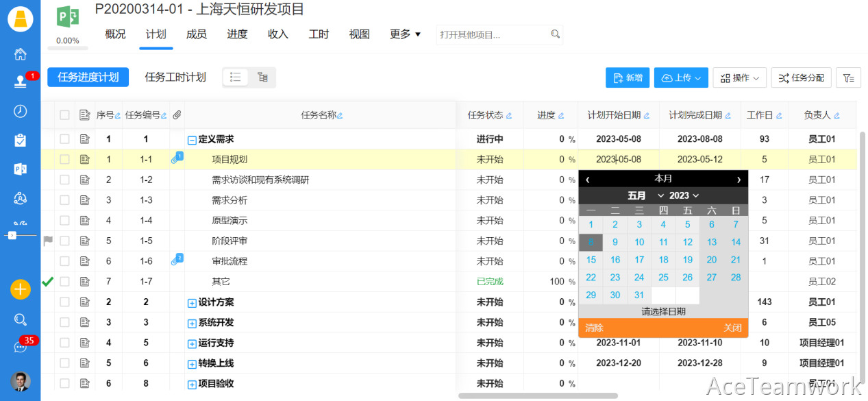Screen dimensions: 868x401
Task: Click the home icon in left sidebar
Action: click(x=21, y=54)
